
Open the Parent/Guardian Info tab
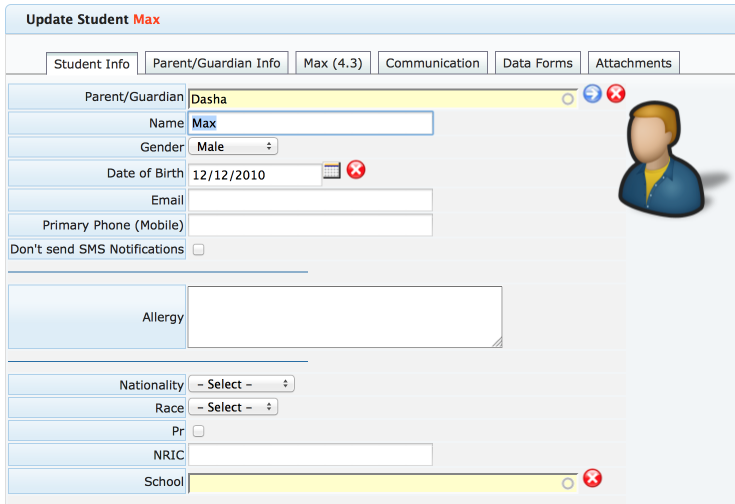tap(217, 63)
